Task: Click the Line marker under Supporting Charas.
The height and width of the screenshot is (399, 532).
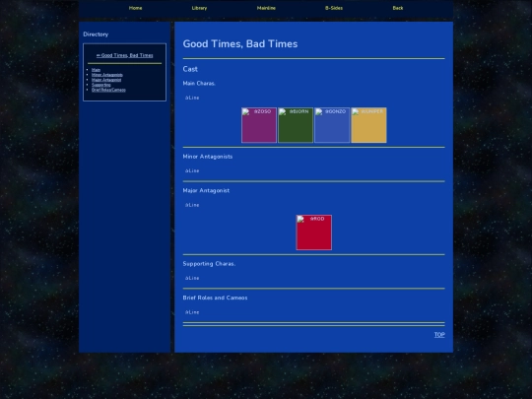Action: point(192,278)
